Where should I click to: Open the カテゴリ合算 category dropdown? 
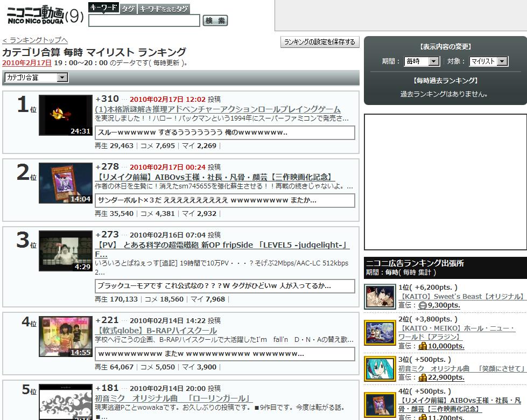click(x=36, y=78)
